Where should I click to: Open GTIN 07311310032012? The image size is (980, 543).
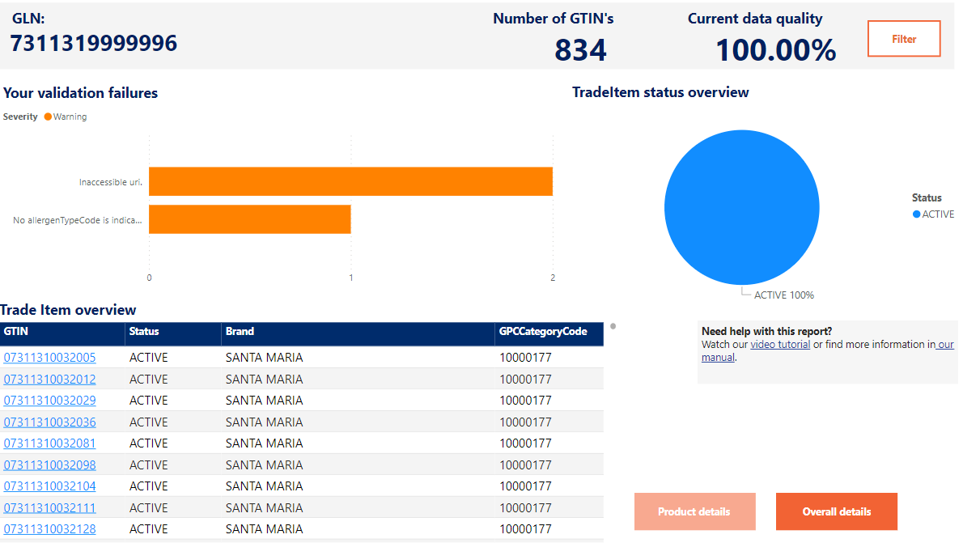tap(49, 379)
